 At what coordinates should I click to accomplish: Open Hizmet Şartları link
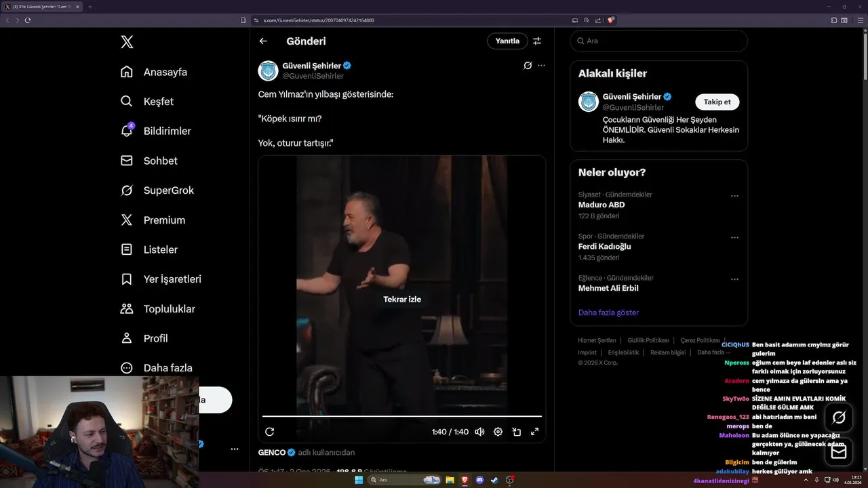tap(597, 340)
